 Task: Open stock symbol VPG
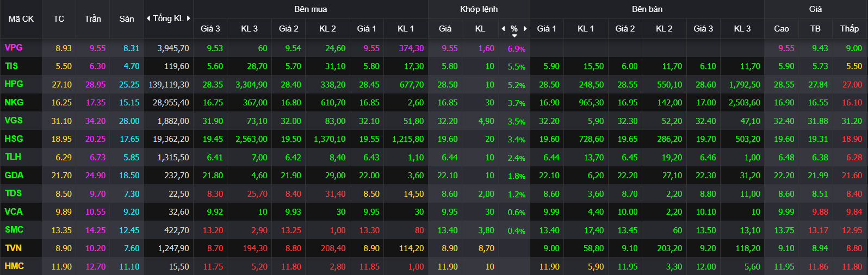pyautogui.click(x=14, y=48)
